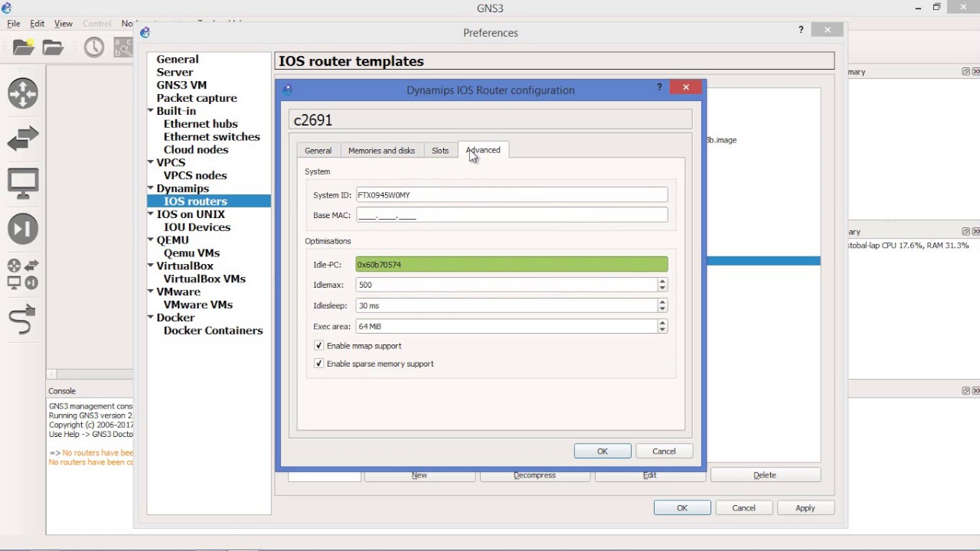980x551 pixels.
Task: Select Docker Containers in preferences tree
Action: click(213, 331)
